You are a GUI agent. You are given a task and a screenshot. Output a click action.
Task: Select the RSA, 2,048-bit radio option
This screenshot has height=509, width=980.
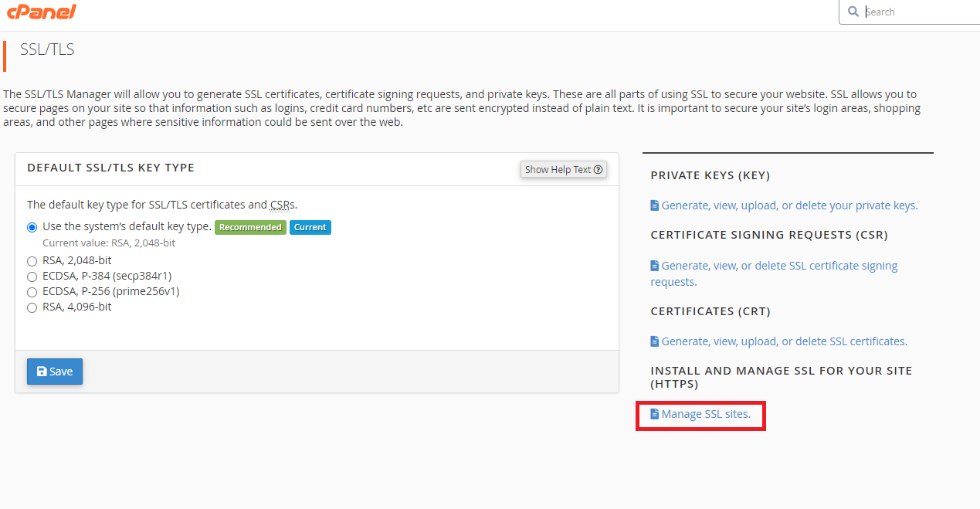(32, 261)
